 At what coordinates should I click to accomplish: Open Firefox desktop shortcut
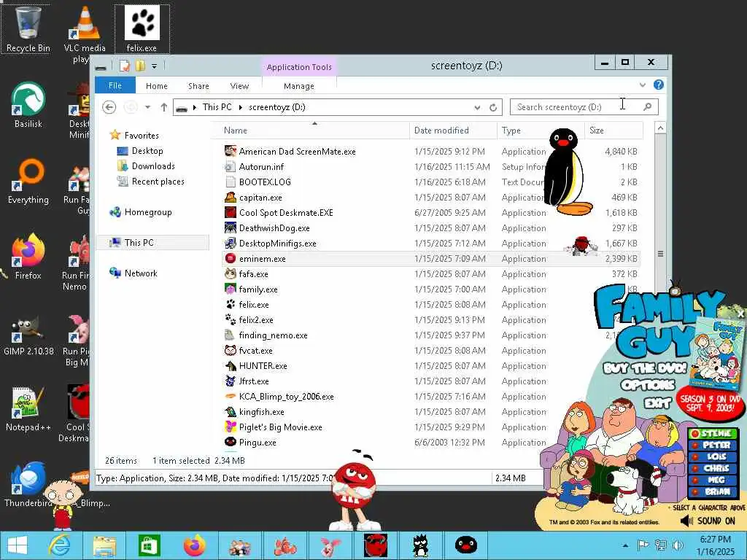tap(28, 256)
